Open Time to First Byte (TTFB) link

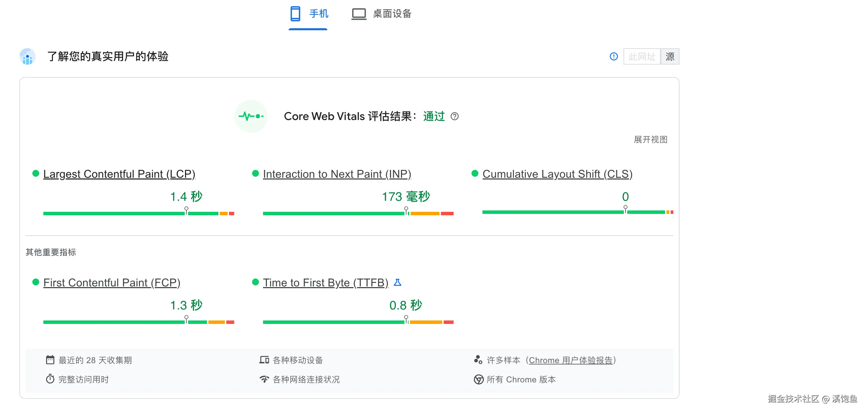click(x=325, y=283)
